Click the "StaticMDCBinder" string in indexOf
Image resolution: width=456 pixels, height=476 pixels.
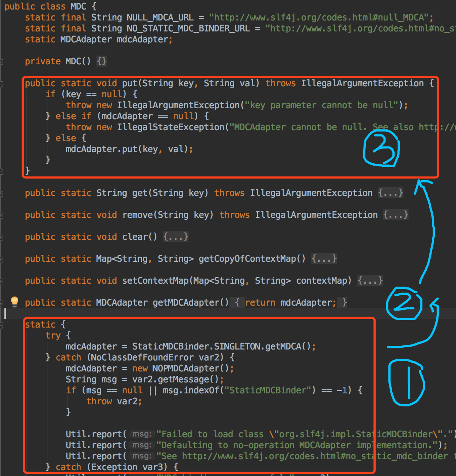point(270,390)
